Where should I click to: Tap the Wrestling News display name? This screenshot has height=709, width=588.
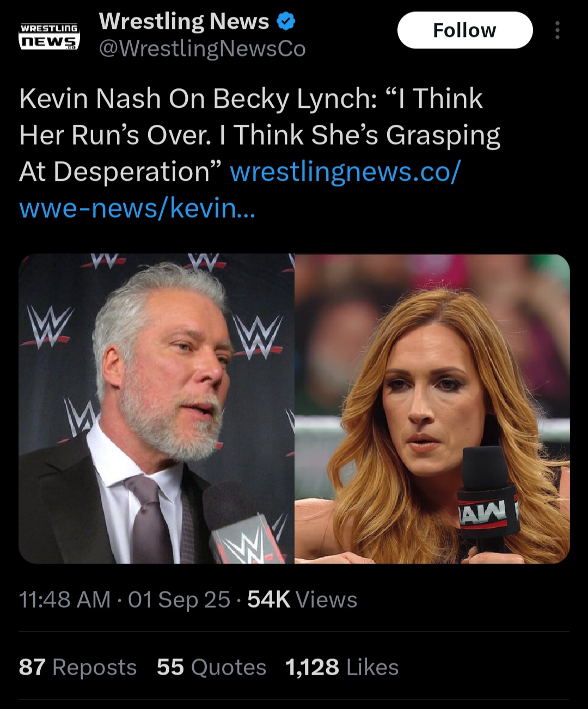pyautogui.click(x=184, y=22)
